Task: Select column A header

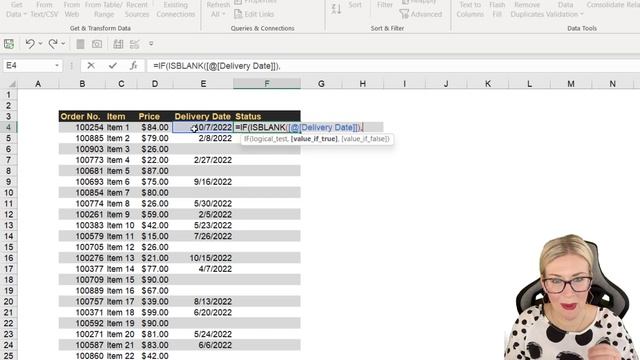Action: [38, 84]
